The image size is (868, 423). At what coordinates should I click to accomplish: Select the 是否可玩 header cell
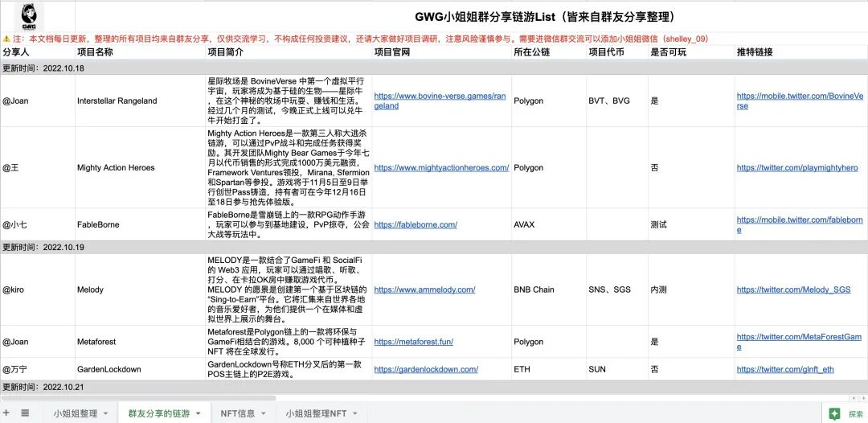pyautogui.click(x=691, y=52)
